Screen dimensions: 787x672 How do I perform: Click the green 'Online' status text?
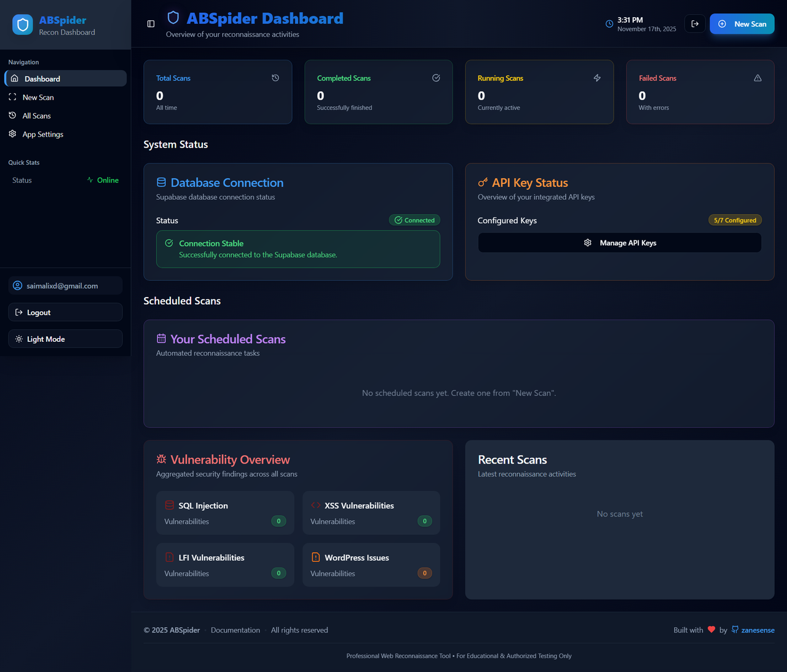pyautogui.click(x=108, y=180)
